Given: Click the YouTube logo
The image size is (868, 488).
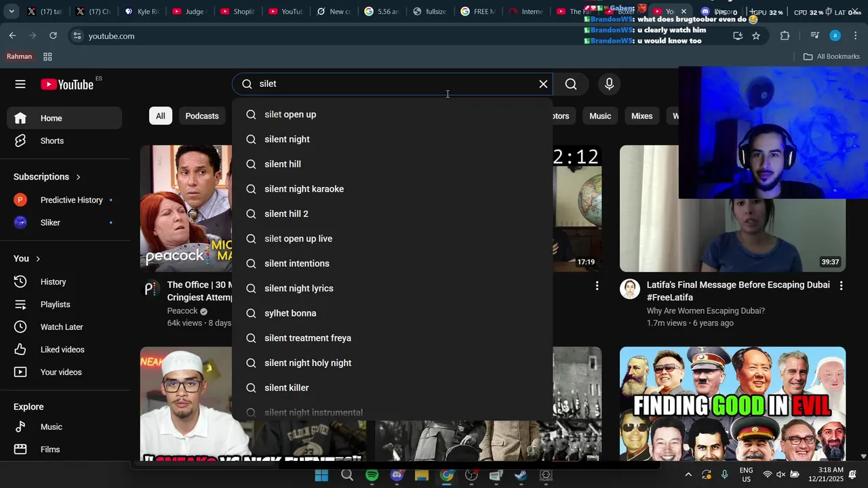Looking at the screenshot, I should [66, 84].
